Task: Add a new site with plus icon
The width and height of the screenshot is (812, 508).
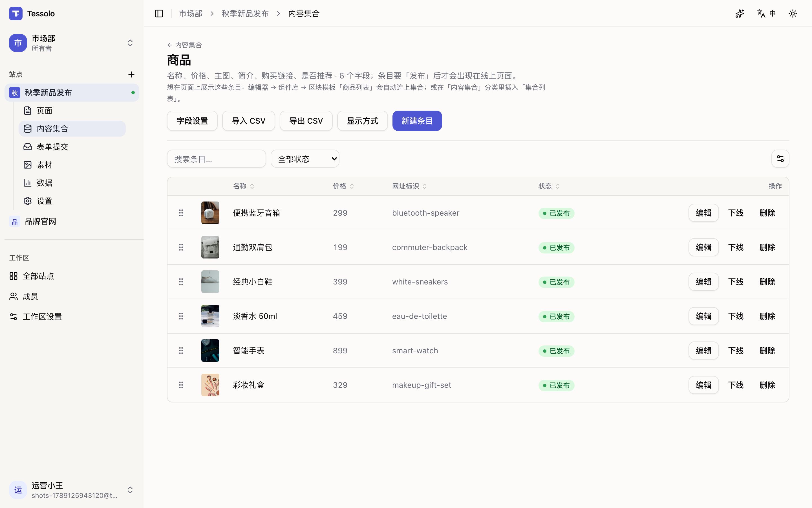Action: (x=131, y=75)
